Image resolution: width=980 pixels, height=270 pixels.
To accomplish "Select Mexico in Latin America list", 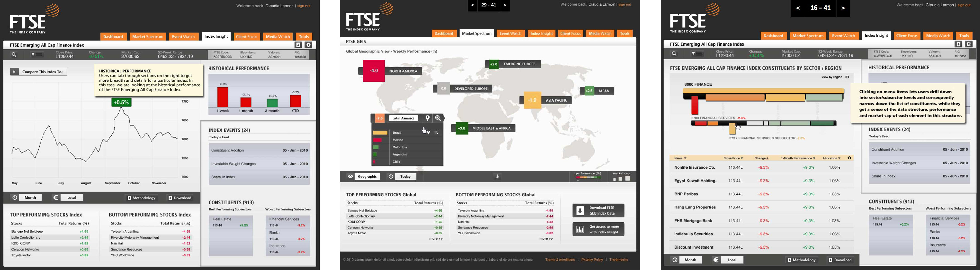I will [407, 140].
